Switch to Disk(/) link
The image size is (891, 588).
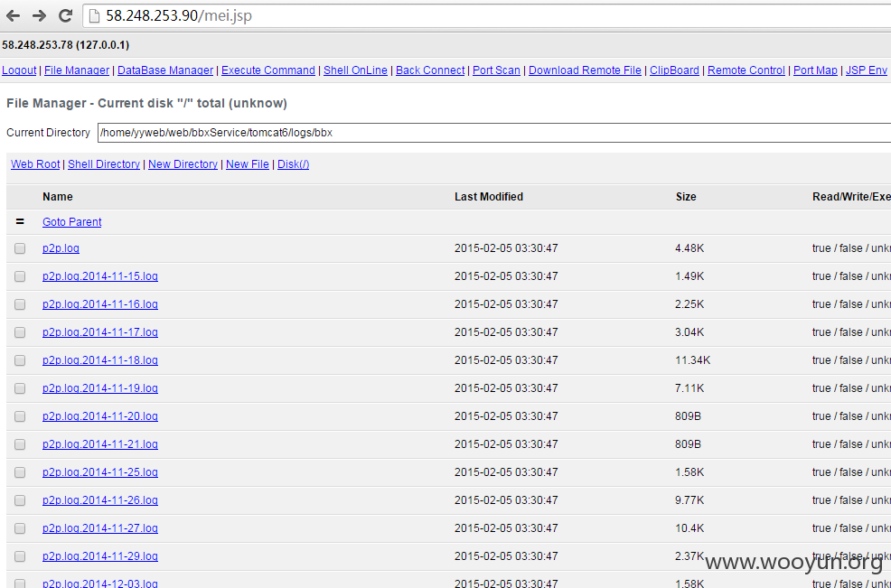tap(293, 164)
